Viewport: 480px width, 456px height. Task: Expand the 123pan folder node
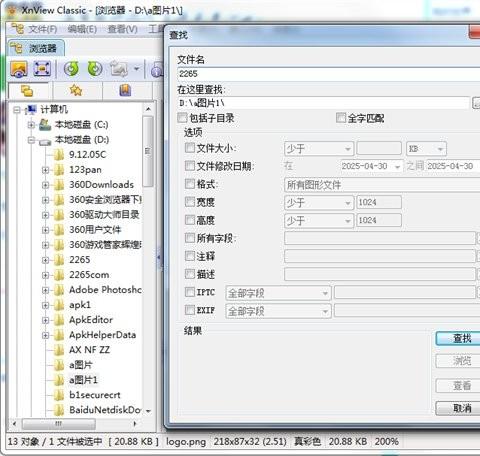pos(46,170)
